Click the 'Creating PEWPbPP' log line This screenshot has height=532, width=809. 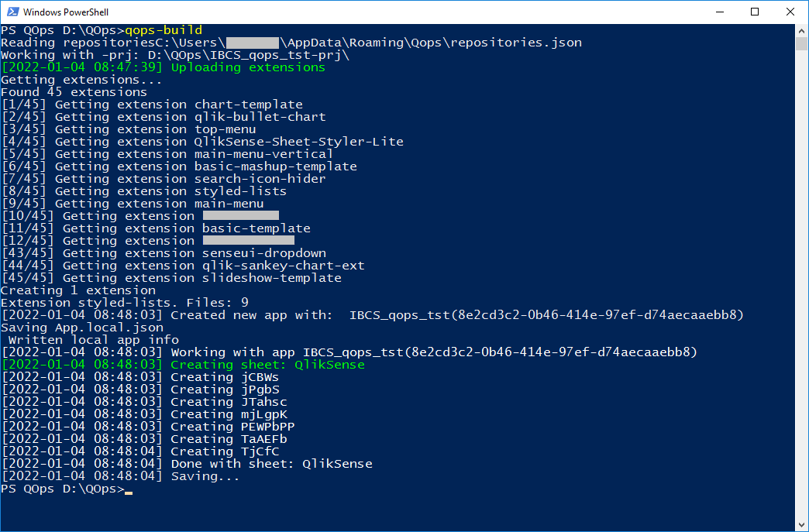pyautogui.click(x=148, y=426)
